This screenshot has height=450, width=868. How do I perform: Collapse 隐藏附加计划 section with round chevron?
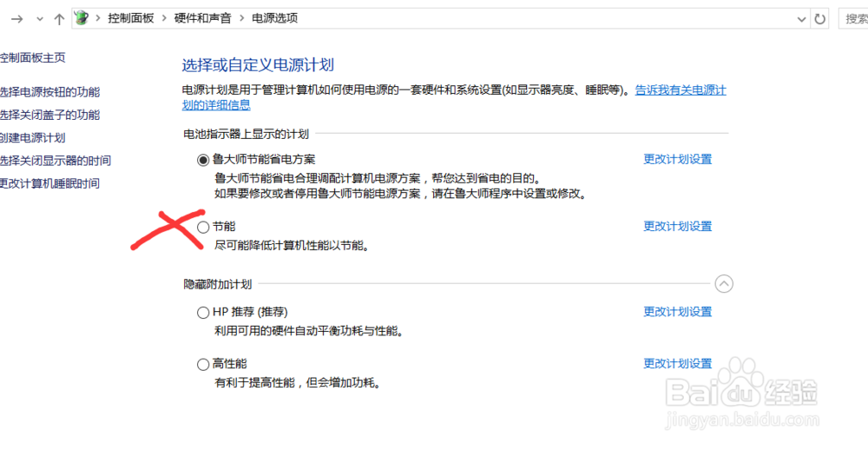pyautogui.click(x=724, y=284)
